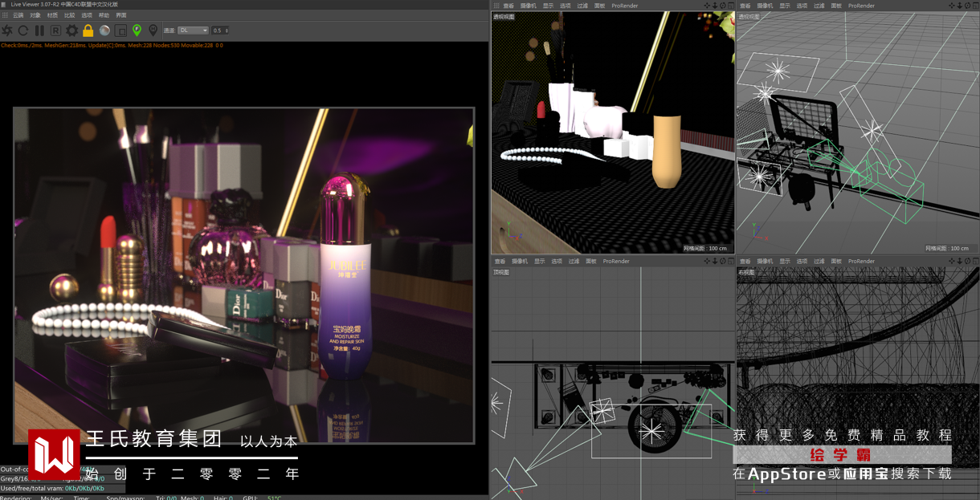
Task: Open 选项 menu in top-right wireframe viewport
Action: tap(802, 6)
